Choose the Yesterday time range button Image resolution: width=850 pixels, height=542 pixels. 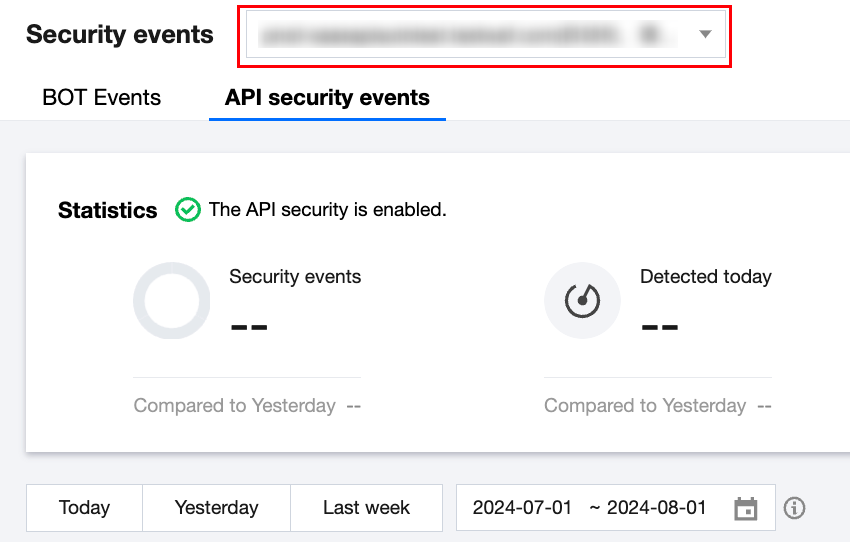(x=216, y=508)
